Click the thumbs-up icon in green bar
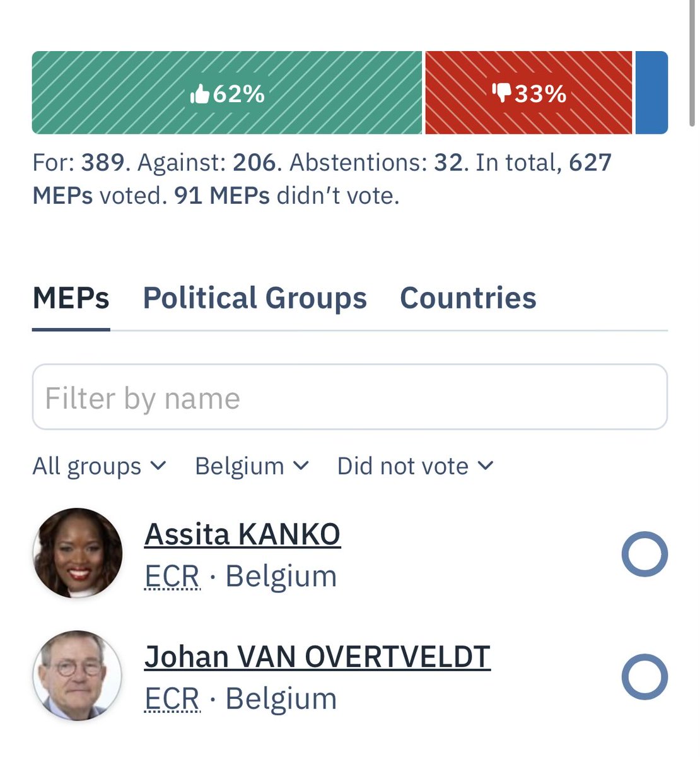 [x=199, y=95]
